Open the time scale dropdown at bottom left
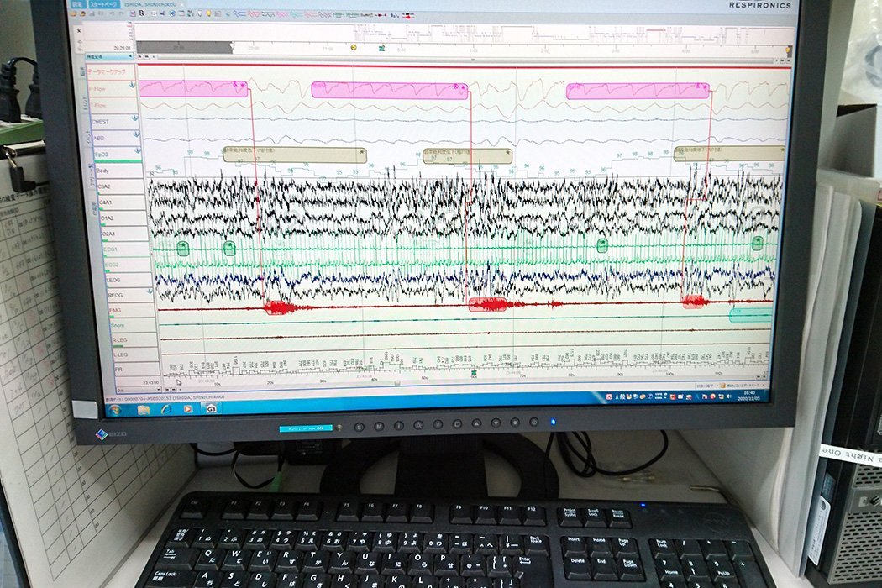 point(139,390)
